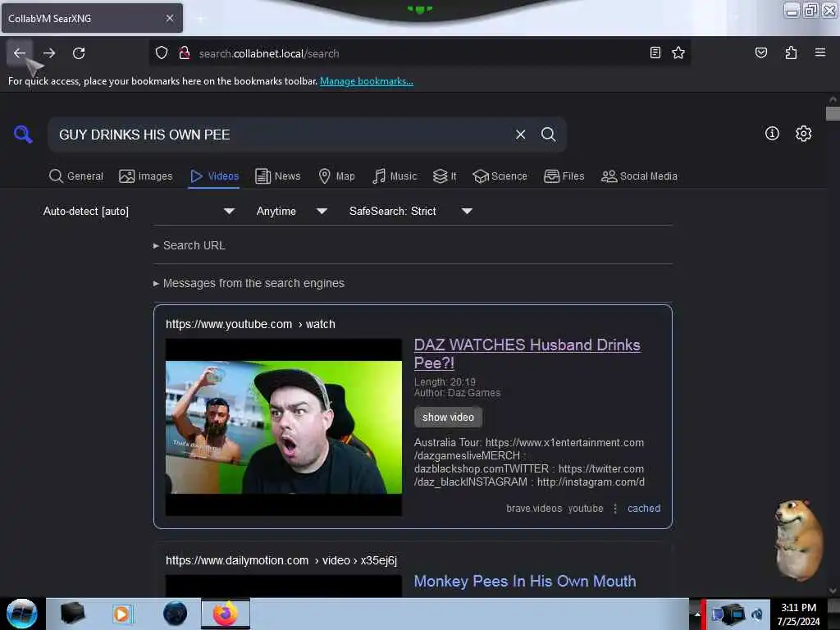This screenshot has width=840, height=630.
Task: Open SearXNG preferences gear
Action: pos(803,134)
